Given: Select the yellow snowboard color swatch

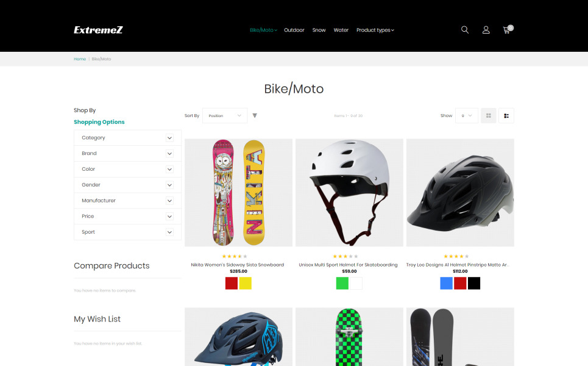Looking at the screenshot, I should click(x=245, y=283).
